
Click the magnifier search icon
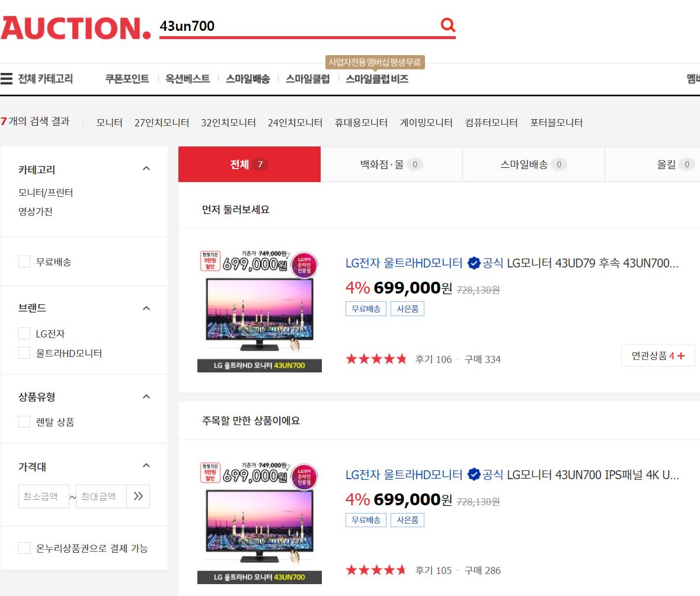click(x=448, y=25)
